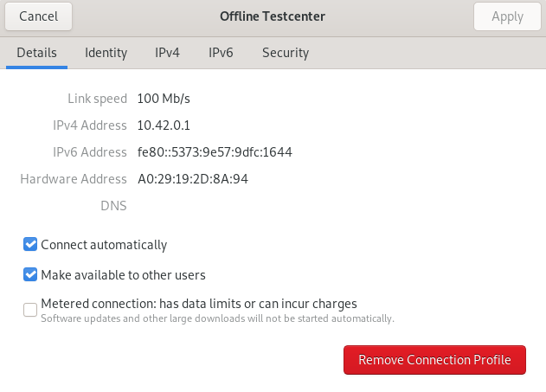Click the Hardware Address field label
The height and width of the screenshot is (392, 546).
pos(74,179)
